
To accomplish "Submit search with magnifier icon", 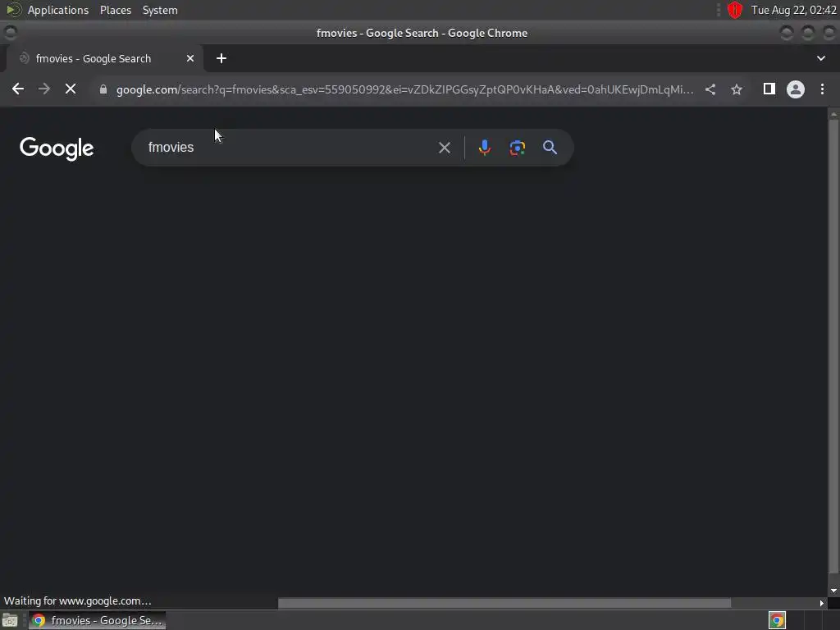I will pyautogui.click(x=550, y=148).
